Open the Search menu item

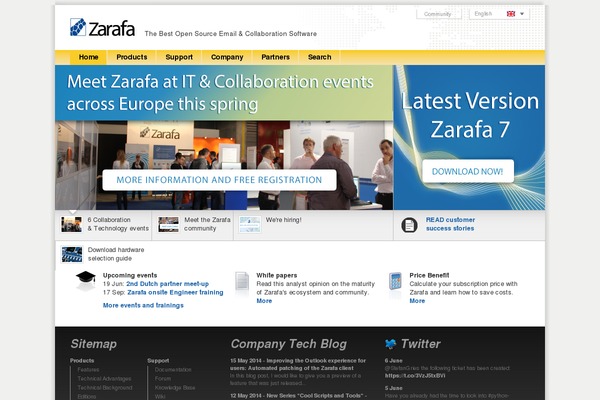click(320, 57)
